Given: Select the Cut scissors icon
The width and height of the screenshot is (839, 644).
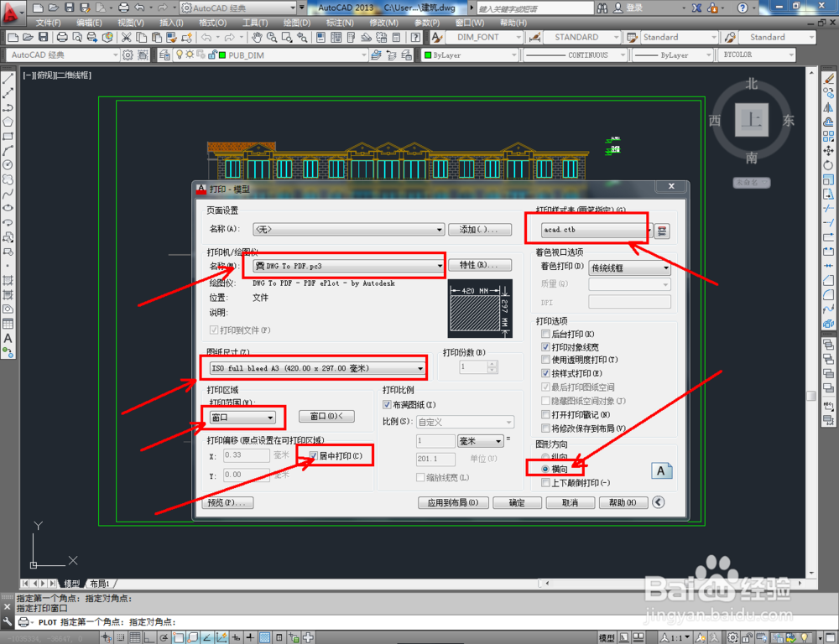Looking at the screenshot, I should [x=127, y=37].
